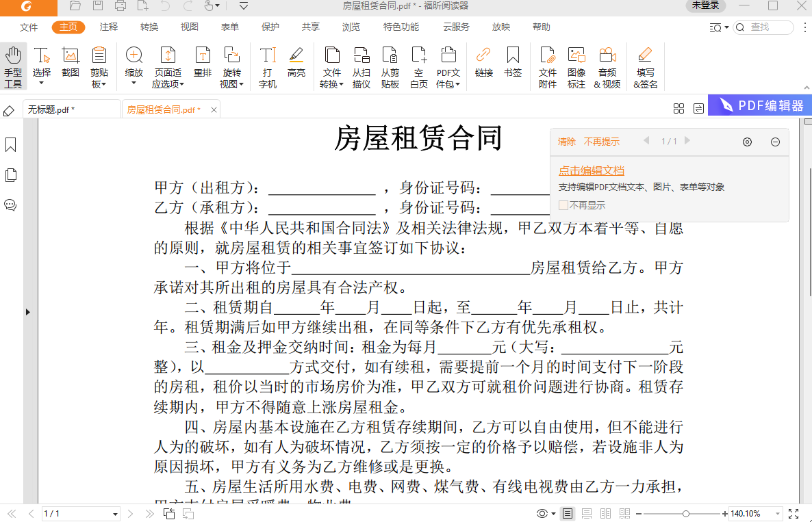
Task: Click the zoom slider in the status bar
Action: click(684, 512)
